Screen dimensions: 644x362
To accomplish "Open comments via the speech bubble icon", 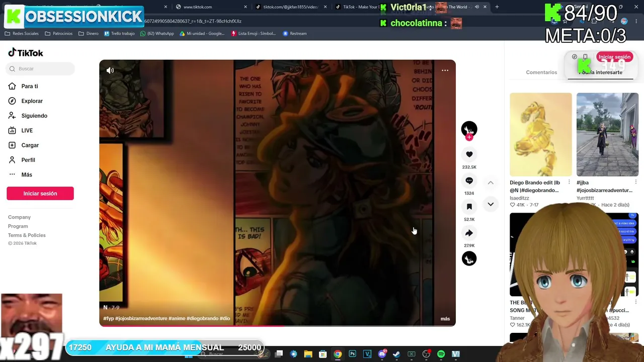I will pyautogui.click(x=469, y=180).
